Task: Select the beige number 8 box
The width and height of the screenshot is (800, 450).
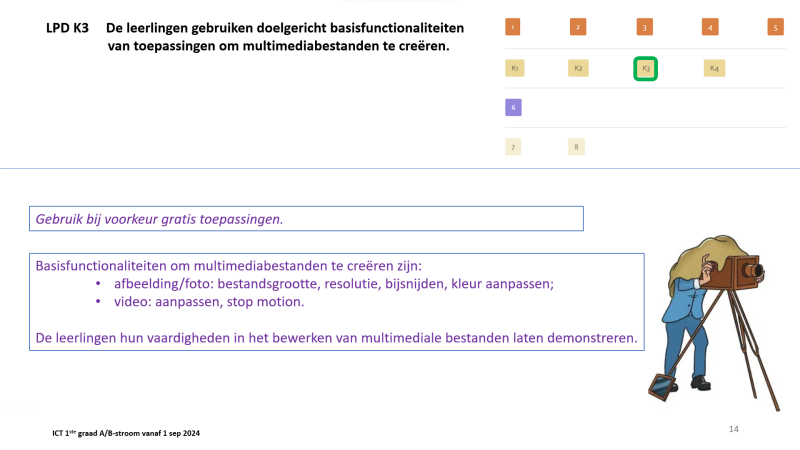Action: coord(577,147)
